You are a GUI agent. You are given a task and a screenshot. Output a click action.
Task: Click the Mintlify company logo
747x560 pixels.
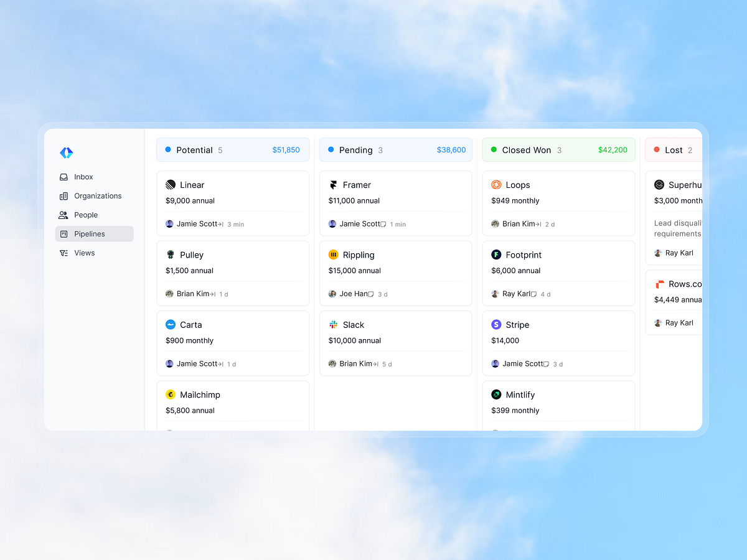[x=496, y=394]
